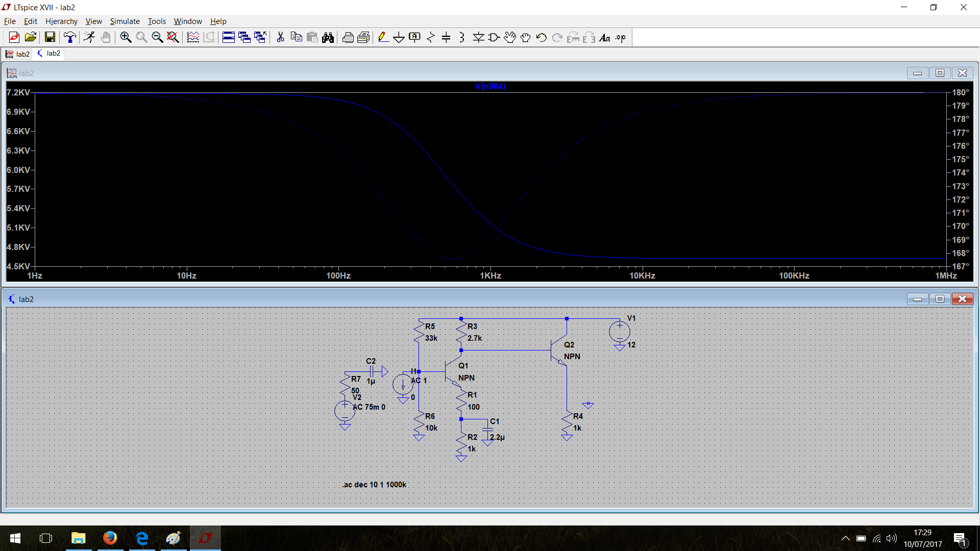The image size is (980, 551).
Task: Select the Place Resistor tool
Action: click(x=430, y=37)
